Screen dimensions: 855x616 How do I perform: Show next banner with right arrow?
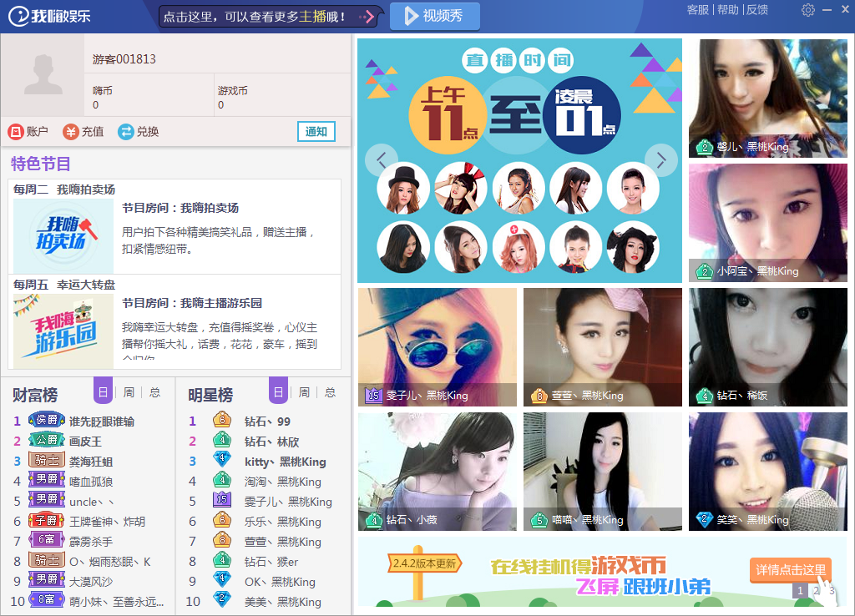click(661, 159)
